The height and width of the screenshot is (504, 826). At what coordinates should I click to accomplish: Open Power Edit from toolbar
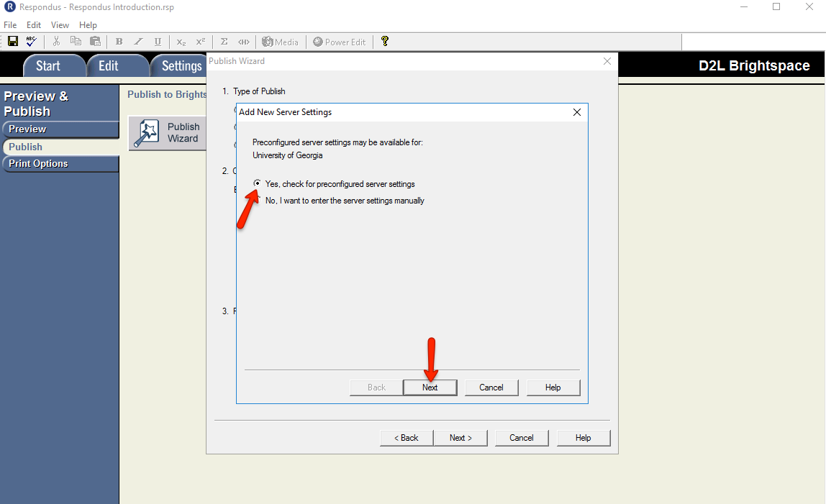click(x=340, y=42)
